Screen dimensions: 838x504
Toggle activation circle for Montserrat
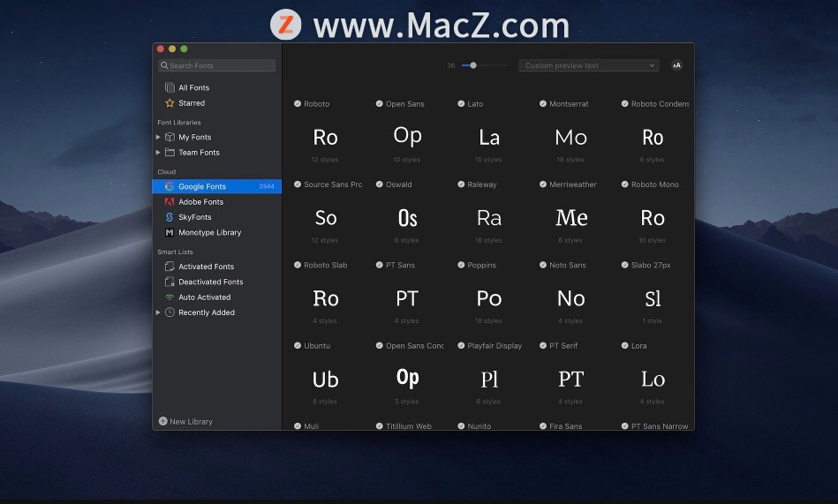542,103
